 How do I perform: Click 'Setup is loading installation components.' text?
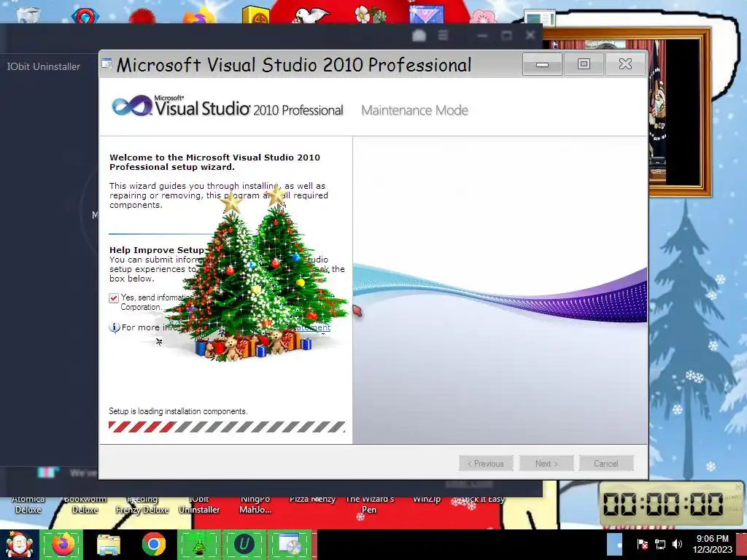coord(178,411)
